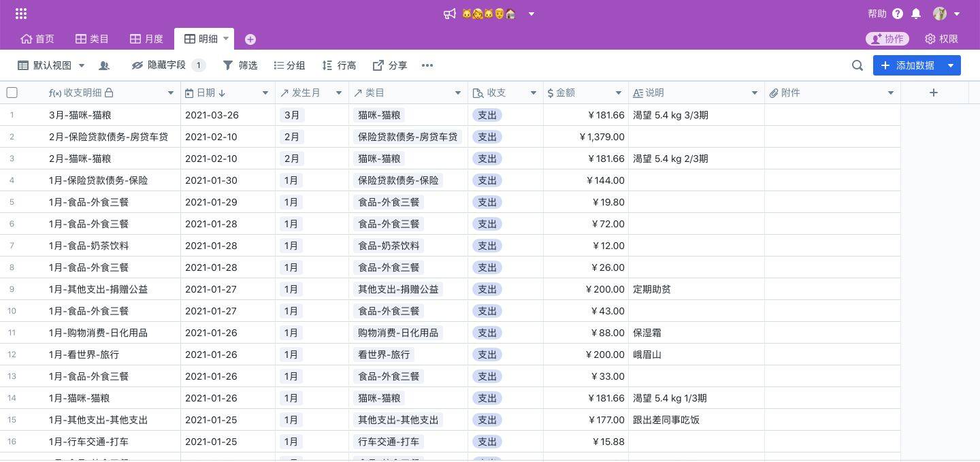Click the plus icon to add a new field column
Image resolution: width=980 pixels, height=462 pixels.
[933, 93]
